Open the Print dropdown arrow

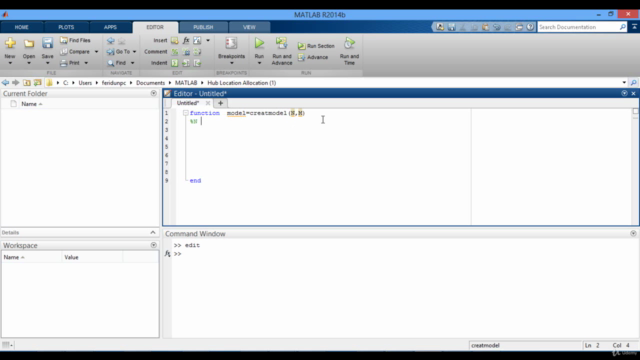[86, 63]
